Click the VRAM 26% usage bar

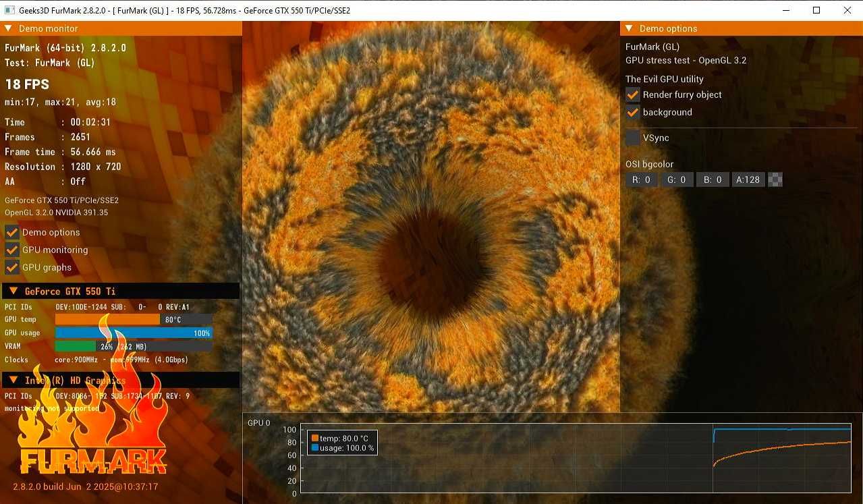point(134,346)
